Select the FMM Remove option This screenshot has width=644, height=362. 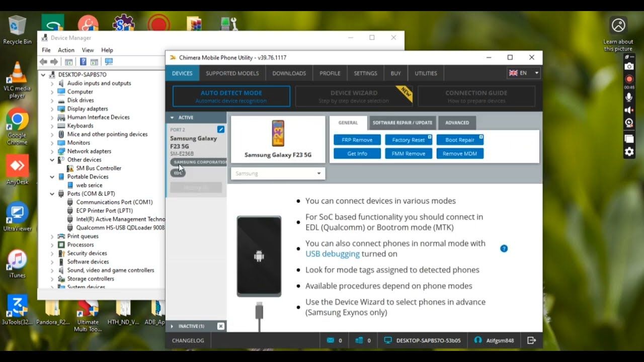pos(408,153)
